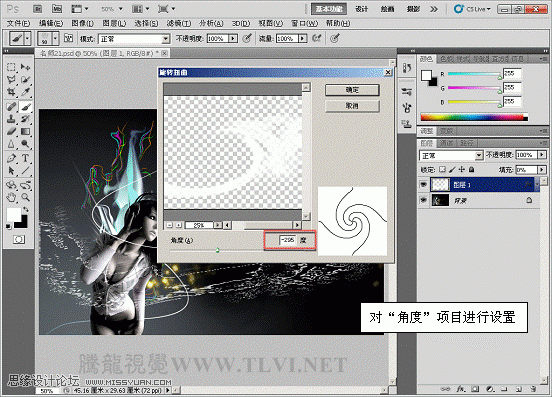Select the 3D Camera Rotate tool
The height and width of the screenshot is (397, 552).
pyautogui.click(x=25, y=184)
